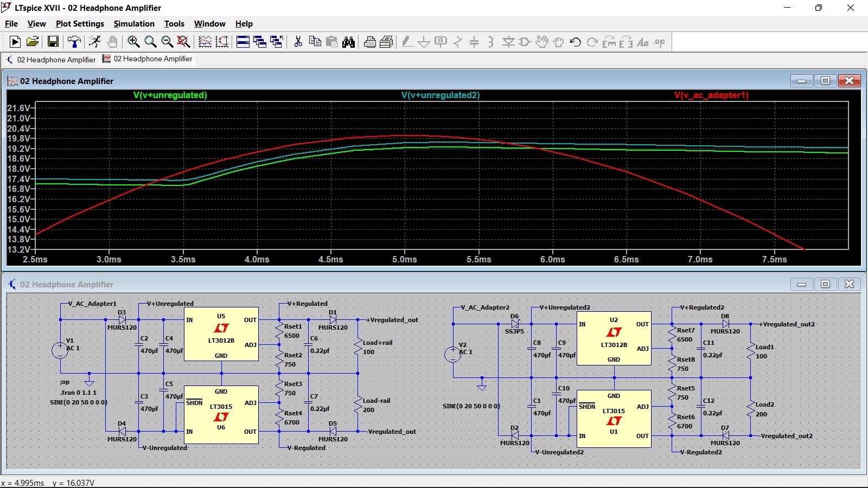This screenshot has width=868, height=488.
Task: Select the SPICE directive .op tool
Action: [x=660, y=42]
